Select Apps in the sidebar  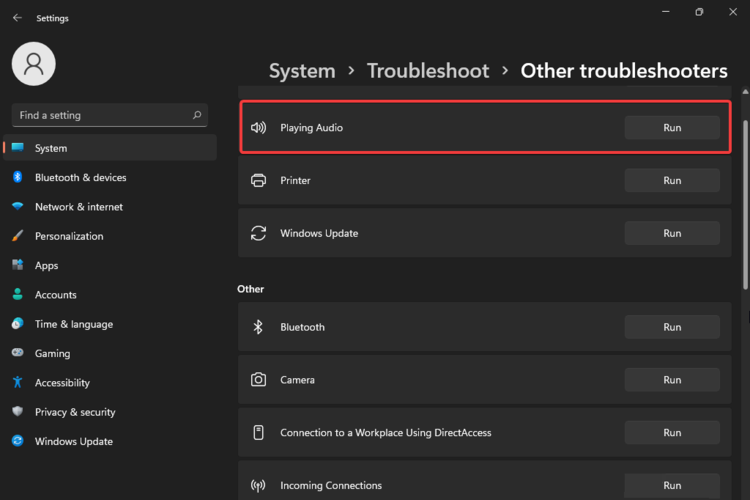(x=110, y=265)
